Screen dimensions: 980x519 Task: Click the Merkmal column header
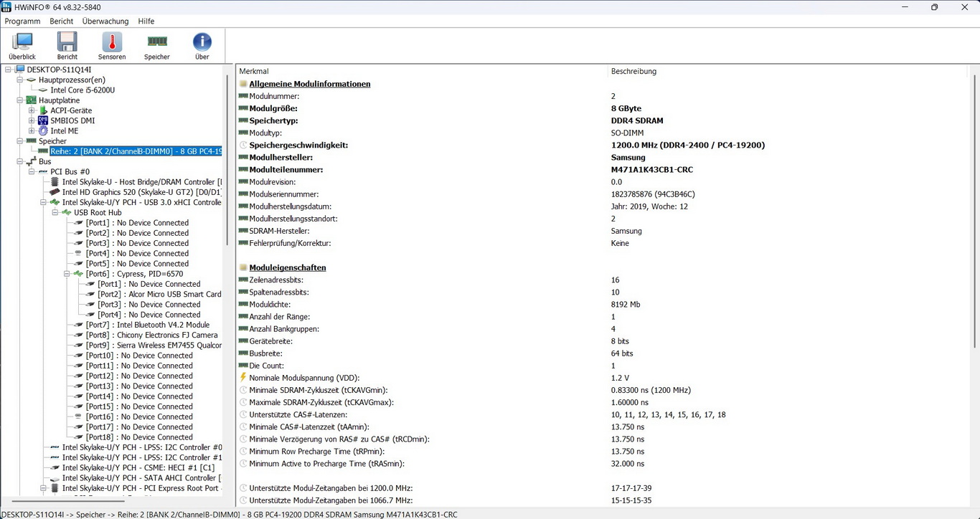pyautogui.click(x=254, y=72)
